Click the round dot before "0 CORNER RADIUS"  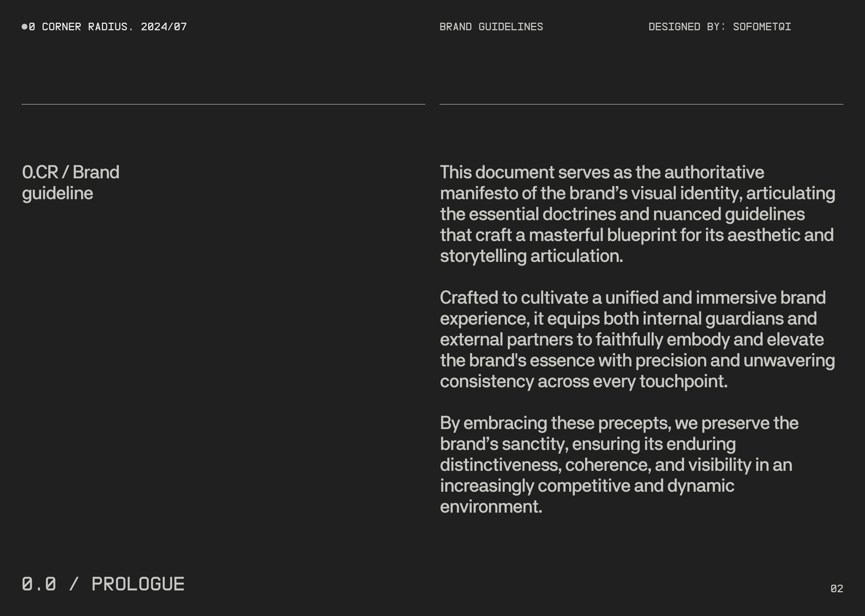25,27
